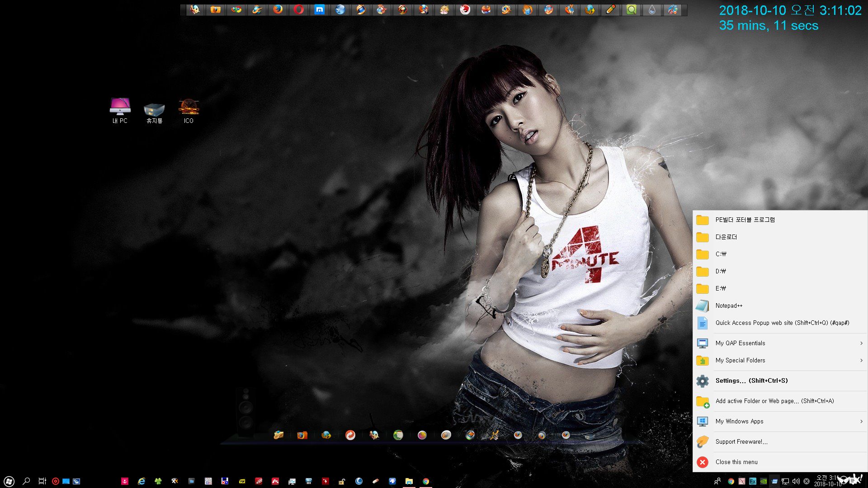This screenshot has height=488, width=868.
Task: Click the pink-orange sphere icon in bottom dock
Action: point(422,435)
